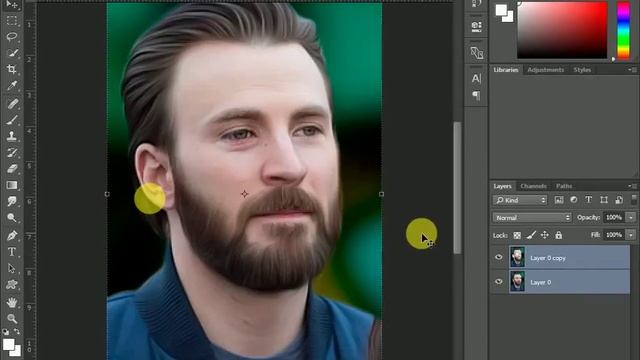
Task: Filter layers by adjustment layers
Action: [x=573, y=200]
